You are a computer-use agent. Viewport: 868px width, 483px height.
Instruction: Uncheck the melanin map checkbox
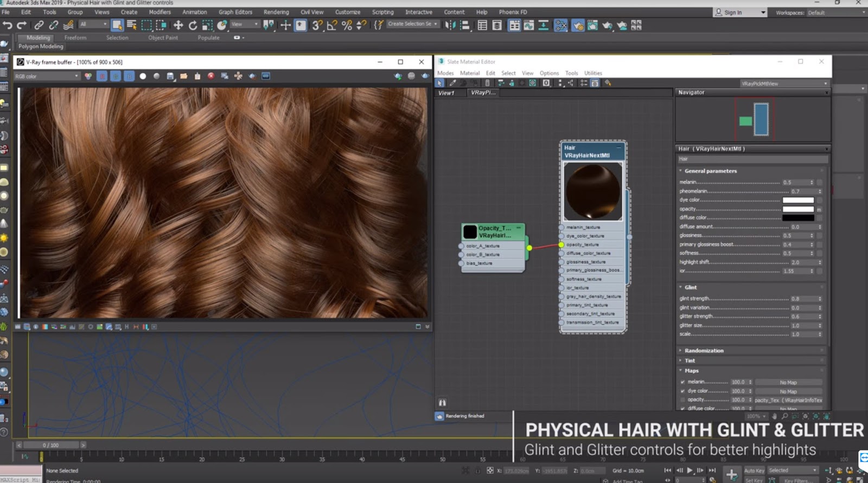click(682, 382)
